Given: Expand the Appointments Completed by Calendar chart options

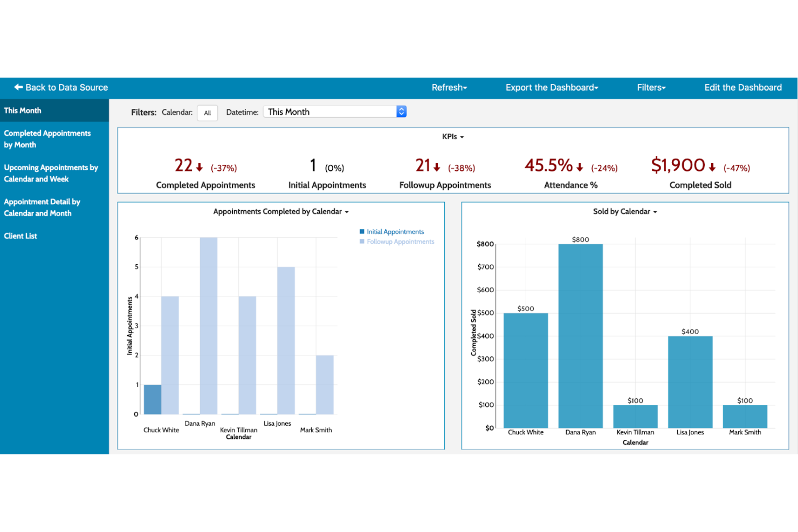Looking at the screenshot, I should tap(347, 211).
